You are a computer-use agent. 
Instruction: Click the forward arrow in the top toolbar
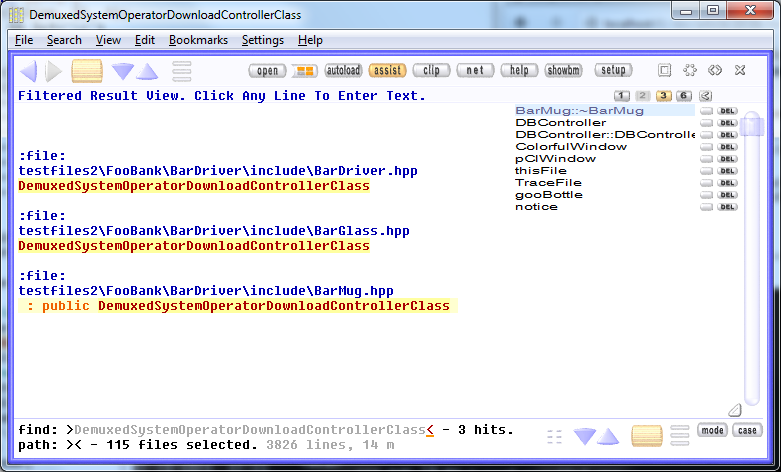pos(53,71)
